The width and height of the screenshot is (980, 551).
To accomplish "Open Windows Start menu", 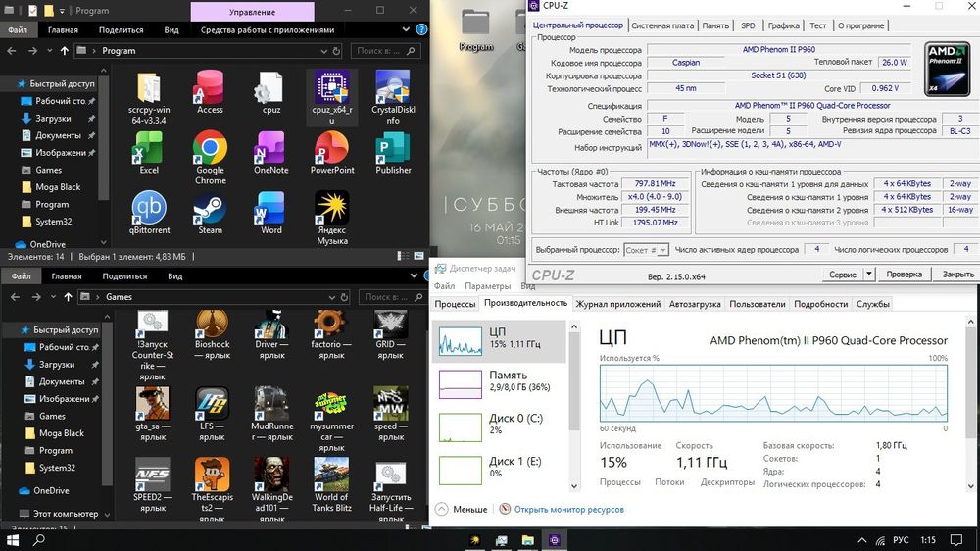I will (13, 540).
